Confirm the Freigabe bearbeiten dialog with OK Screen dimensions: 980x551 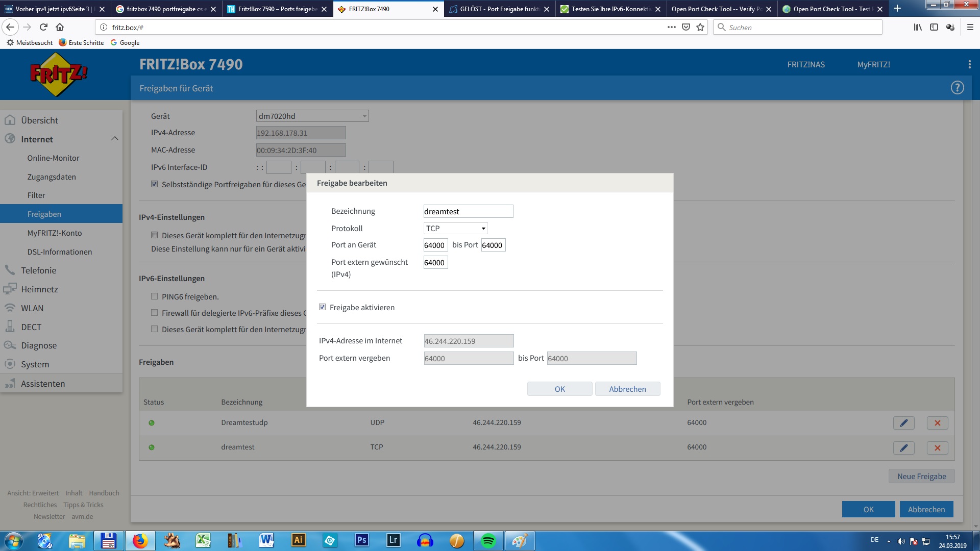tap(559, 389)
